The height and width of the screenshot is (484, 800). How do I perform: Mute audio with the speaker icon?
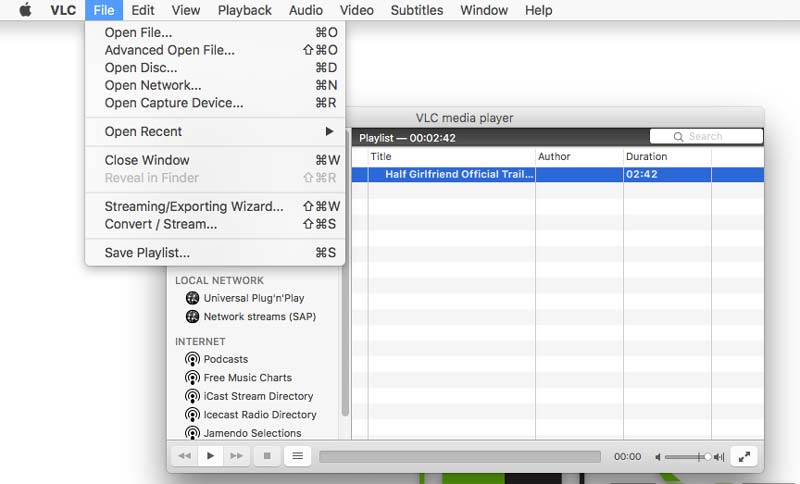658,457
